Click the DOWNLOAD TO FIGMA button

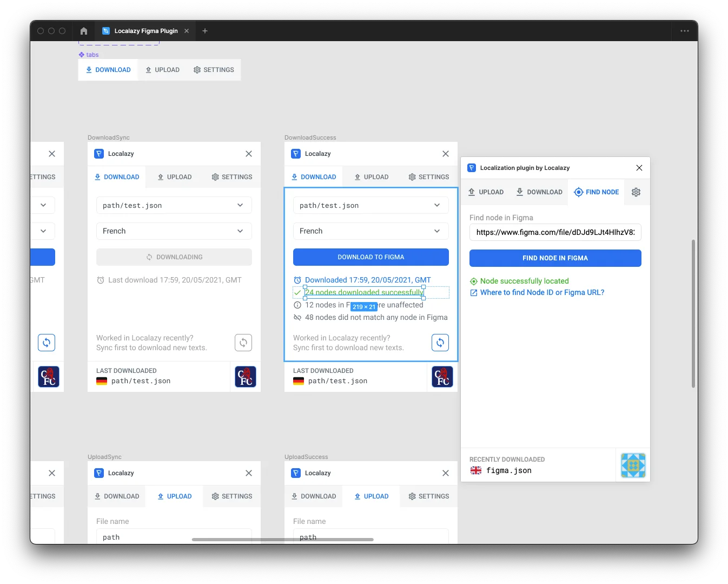tap(370, 257)
